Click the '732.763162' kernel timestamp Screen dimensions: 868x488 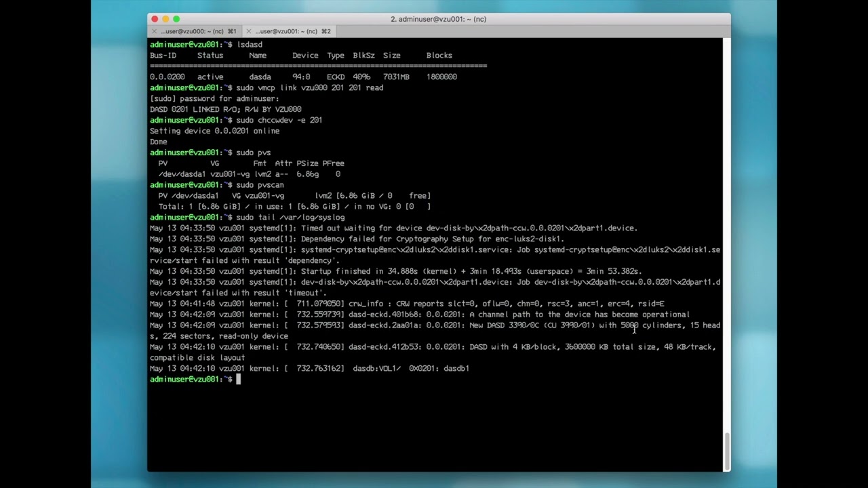[318, 369]
